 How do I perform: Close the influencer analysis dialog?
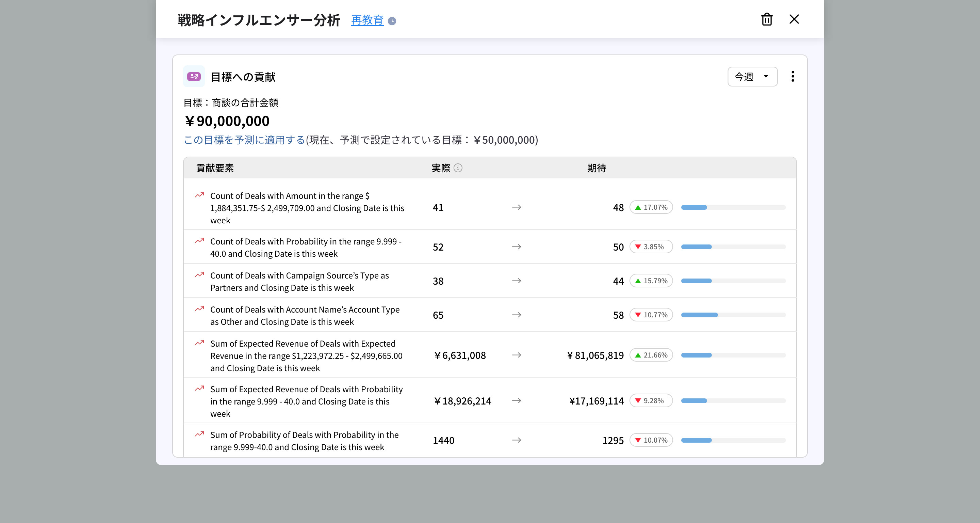794,19
